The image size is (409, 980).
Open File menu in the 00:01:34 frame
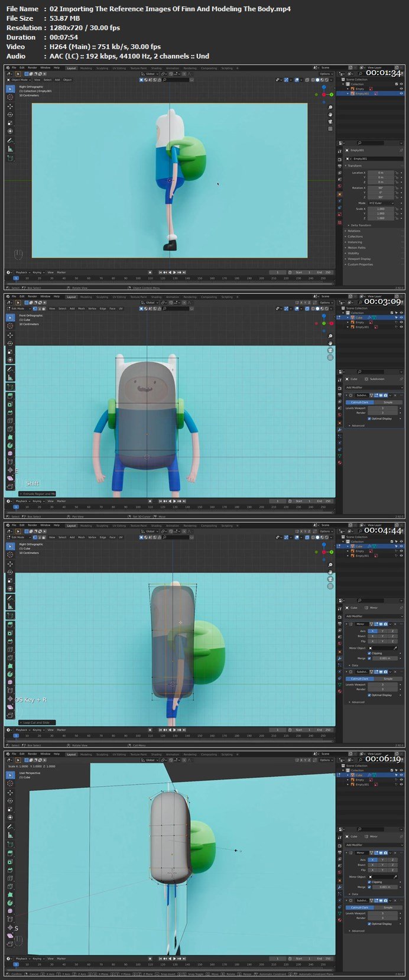tap(14, 68)
